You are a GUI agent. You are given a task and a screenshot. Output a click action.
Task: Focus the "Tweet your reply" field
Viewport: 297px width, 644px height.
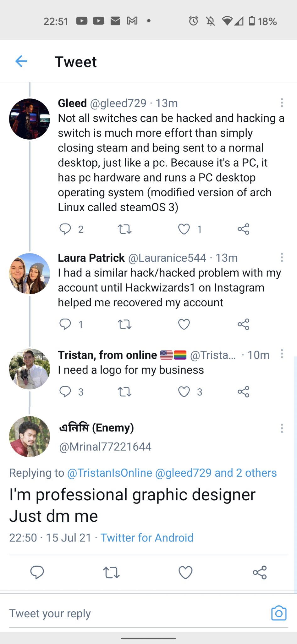126,613
